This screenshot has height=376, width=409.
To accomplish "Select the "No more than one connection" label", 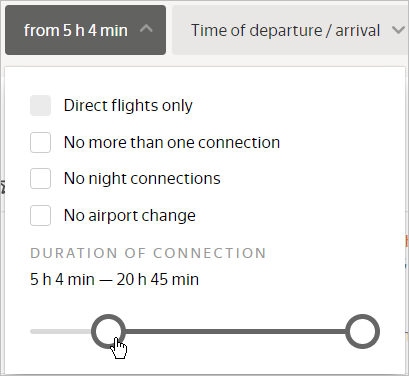I will (x=172, y=142).
